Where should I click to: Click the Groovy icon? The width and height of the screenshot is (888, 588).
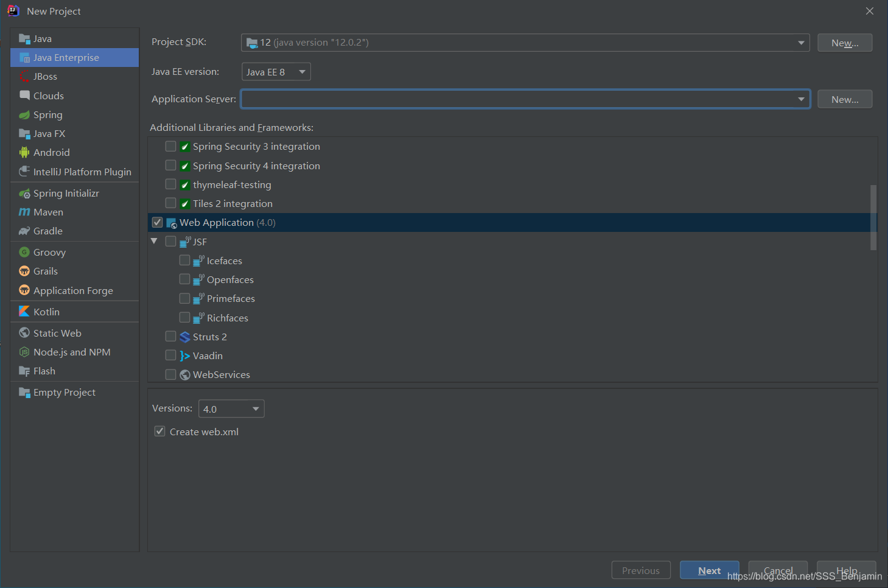tap(24, 253)
